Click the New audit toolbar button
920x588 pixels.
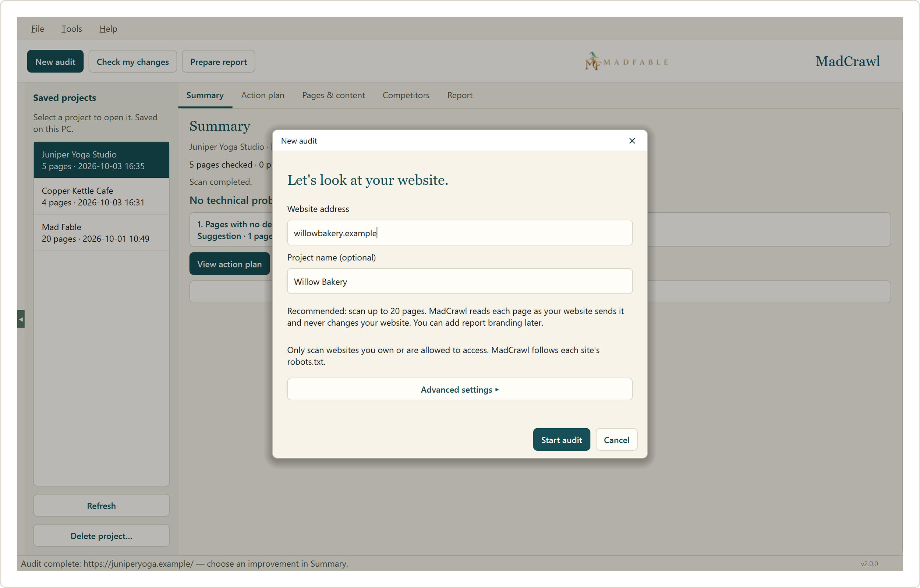pos(56,61)
